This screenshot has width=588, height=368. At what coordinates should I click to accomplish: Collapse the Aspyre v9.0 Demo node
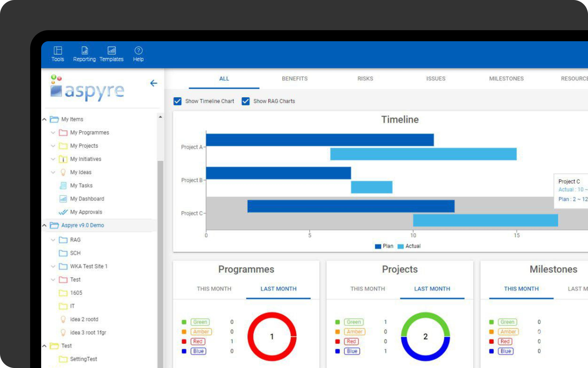[44, 225]
